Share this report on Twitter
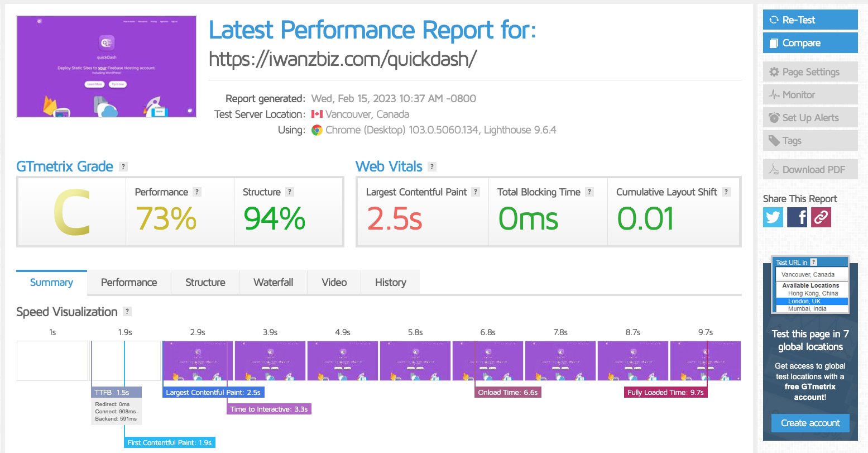The image size is (868, 453). (x=772, y=217)
